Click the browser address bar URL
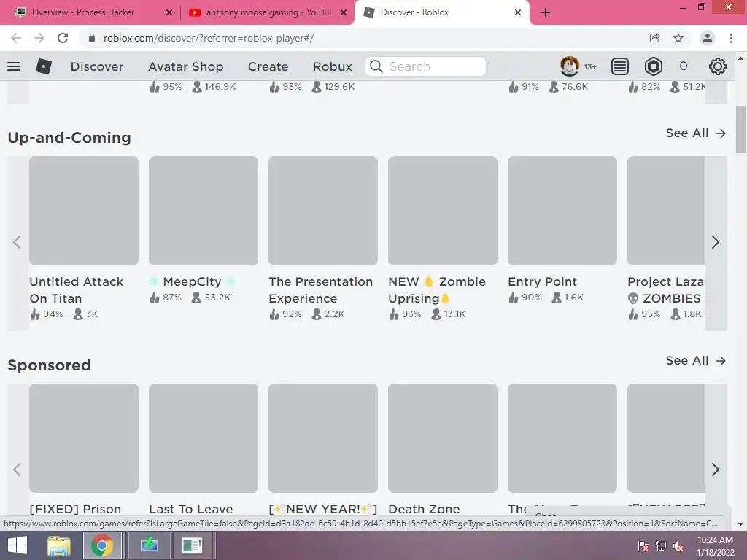Viewport: 747px width, 560px height. (209, 38)
